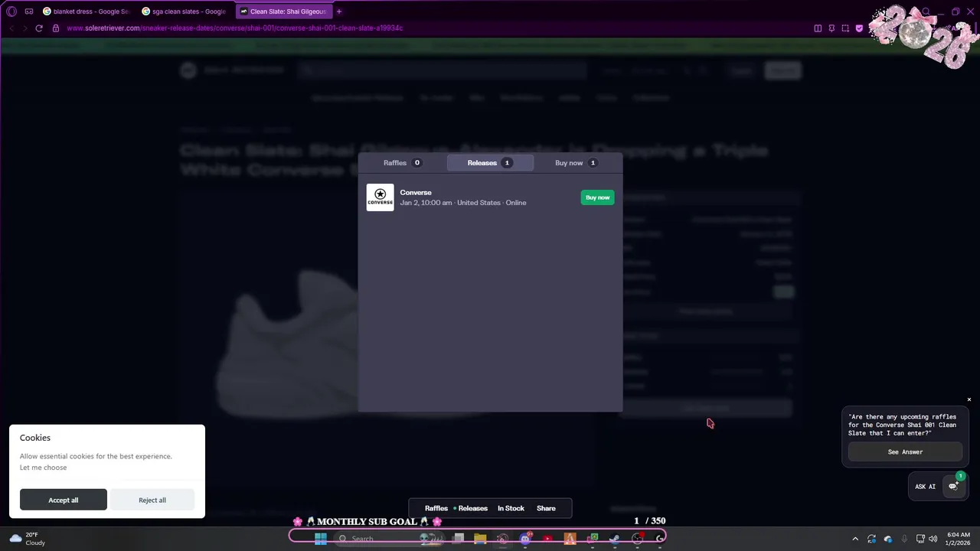The image size is (980, 551).
Task: Open the weather widget showing 20°F Cloudy
Action: tap(28, 538)
